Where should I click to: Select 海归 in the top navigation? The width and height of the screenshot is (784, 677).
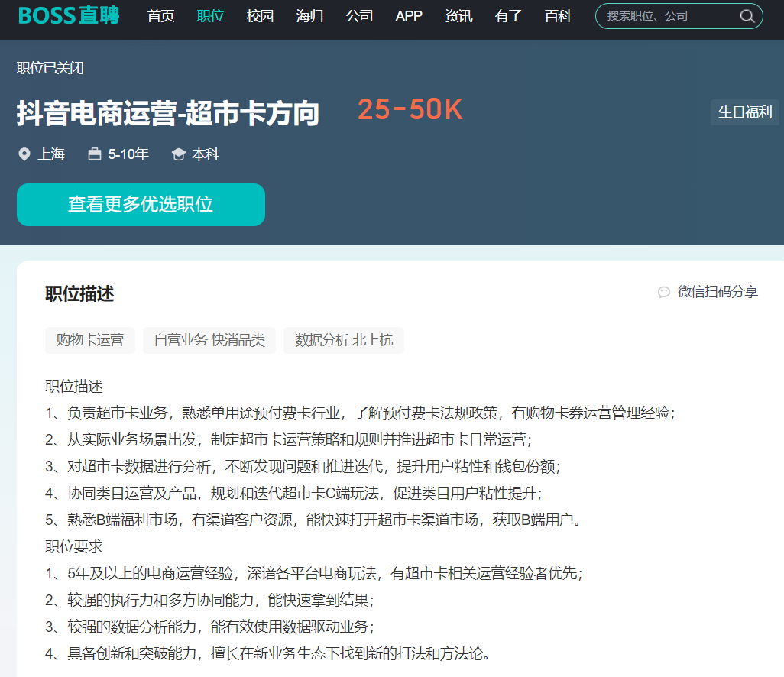tap(309, 16)
